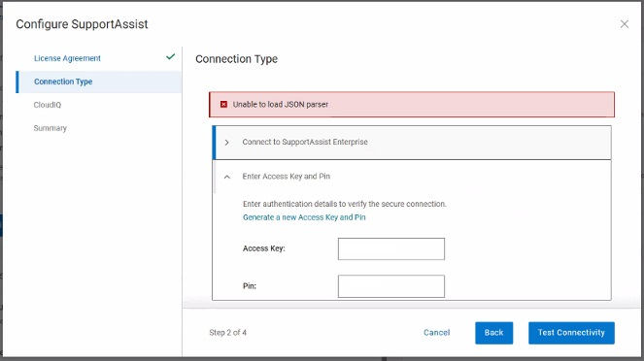
Task: Click the 'Pin:' label
Action: point(250,286)
